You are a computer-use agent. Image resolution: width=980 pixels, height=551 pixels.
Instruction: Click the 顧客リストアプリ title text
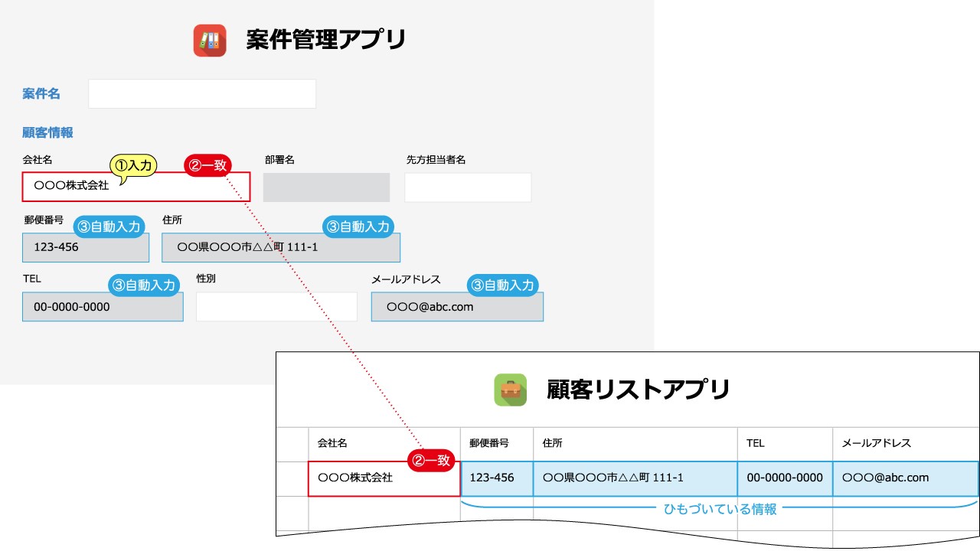coord(639,390)
